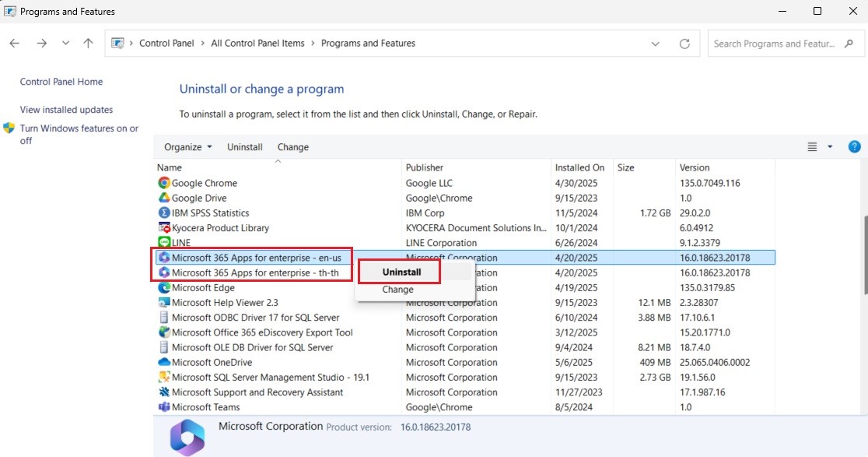Click the Google Drive icon in list
The image size is (868, 457).
tap(163, 198)
